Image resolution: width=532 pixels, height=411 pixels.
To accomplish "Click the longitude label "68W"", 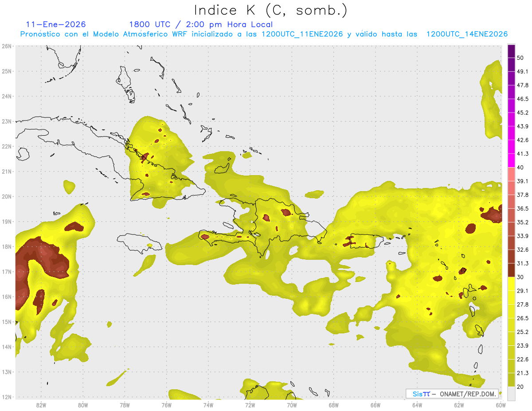I will coord(334,405).
